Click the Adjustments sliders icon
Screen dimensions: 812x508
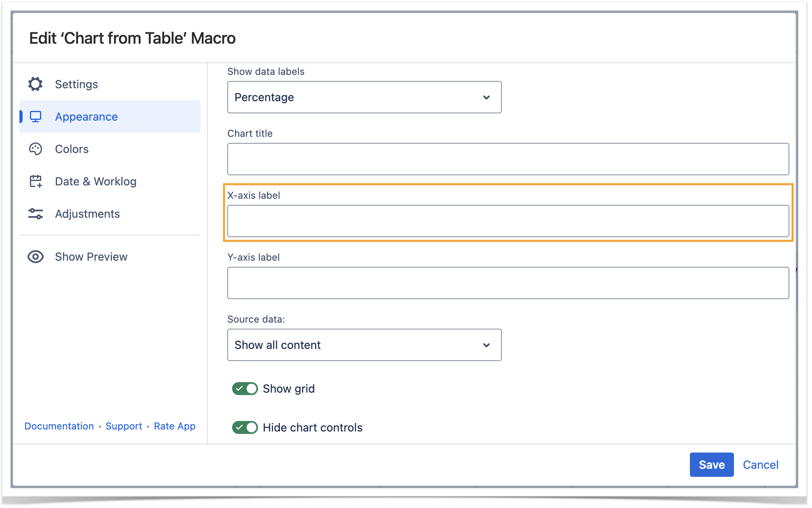point(36,214)
